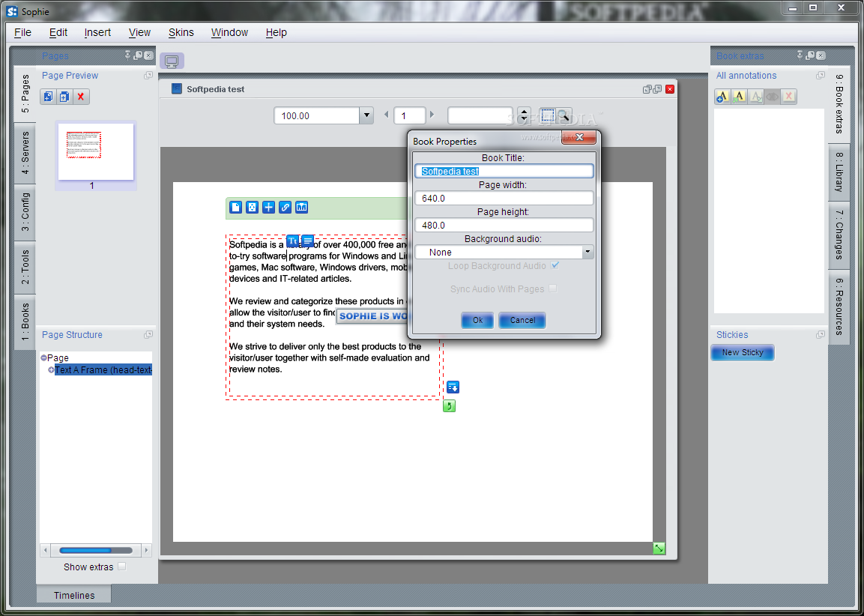Click the spinner arrows beside empty field
This screenshot has width=864, height=616.
pos(524,115)
